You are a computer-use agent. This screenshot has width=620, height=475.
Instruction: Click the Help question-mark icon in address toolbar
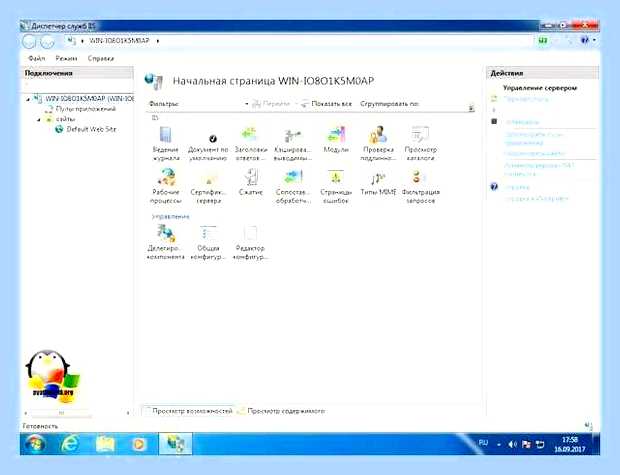584,40
